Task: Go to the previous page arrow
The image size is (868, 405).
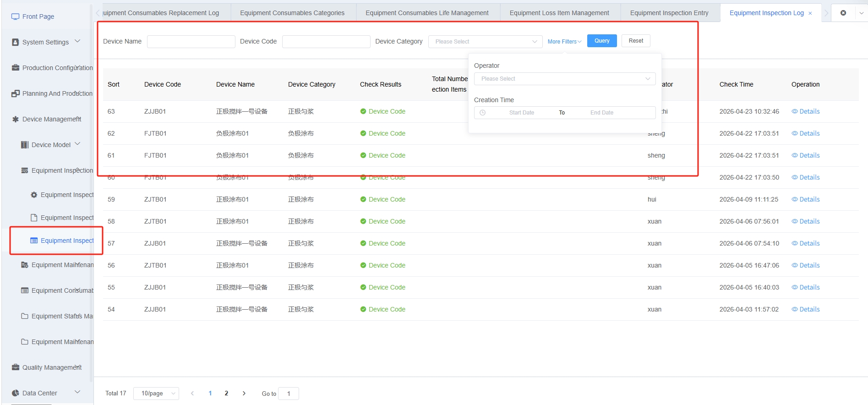Action: point(192,393)
